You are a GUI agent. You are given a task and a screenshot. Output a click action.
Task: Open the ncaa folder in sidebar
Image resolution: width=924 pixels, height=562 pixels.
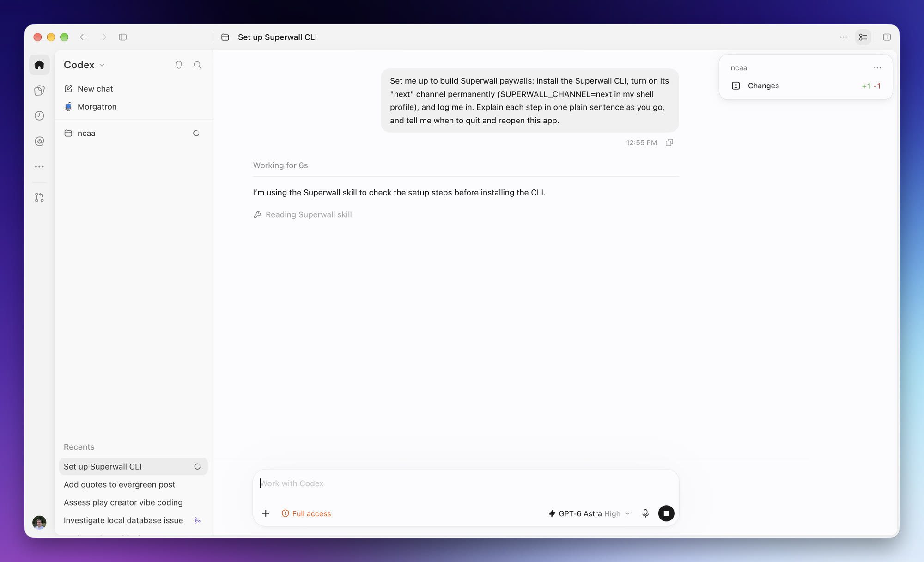[134, 133]
